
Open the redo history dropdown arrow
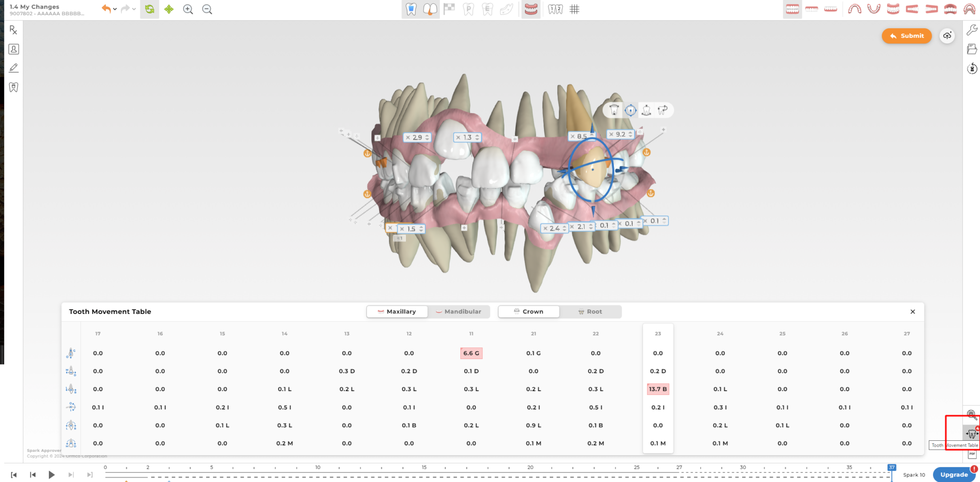(134, 10)
